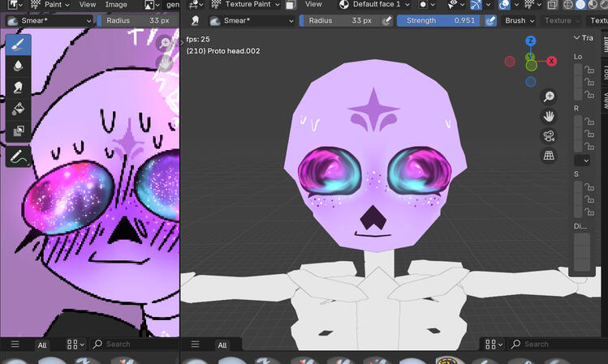This screenshot has height=364, width=608.
Task: Open Smear brush selector dropdown in viewport header
Action: click(252, 21)
